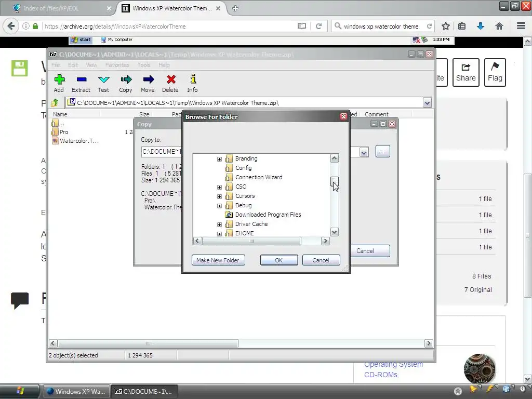Select the Connection Wizard folder

tap(259, 177)
